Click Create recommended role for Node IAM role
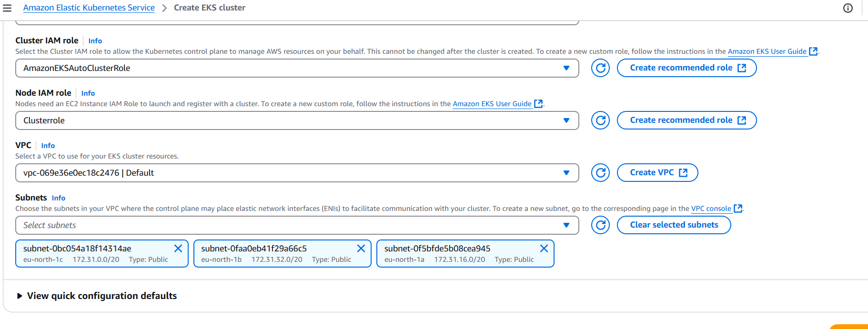This screenshot has height=329, width=868. (x=686, y=120)
